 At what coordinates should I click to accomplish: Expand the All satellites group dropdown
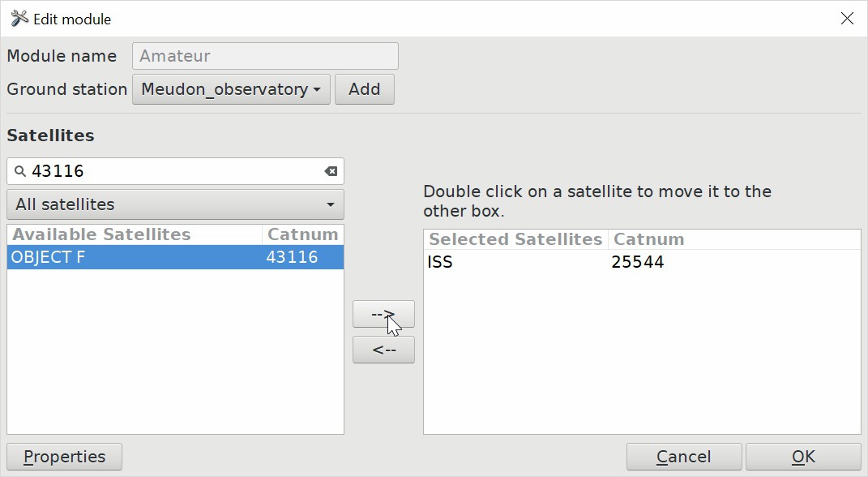175,204
